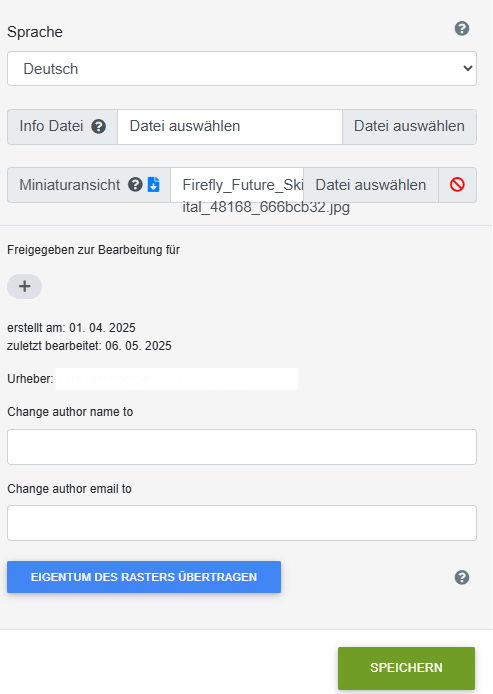The width and height of the screenshot is (493, 694).
Task: Focus the Change author name field
Action: (x=242, y=447)
